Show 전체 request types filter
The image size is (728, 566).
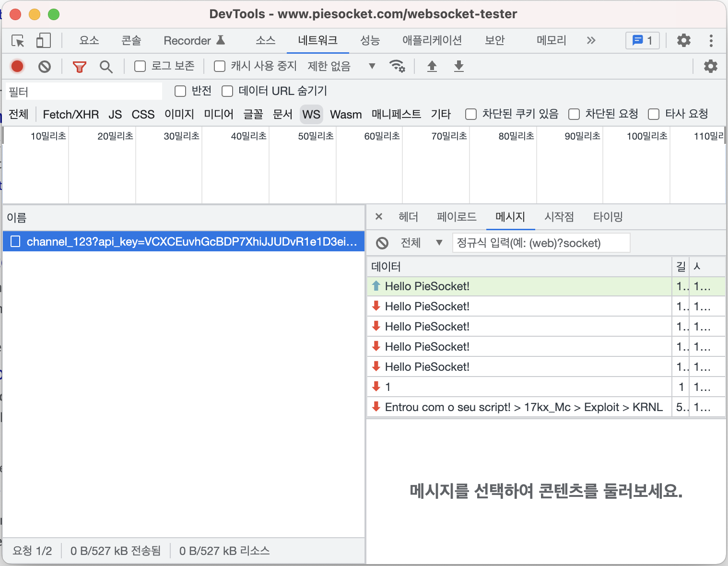coord(19,114)
